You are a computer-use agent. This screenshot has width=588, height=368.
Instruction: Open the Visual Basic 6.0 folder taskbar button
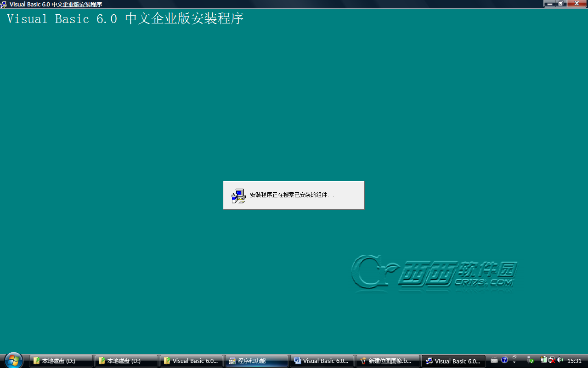point(192,361)
